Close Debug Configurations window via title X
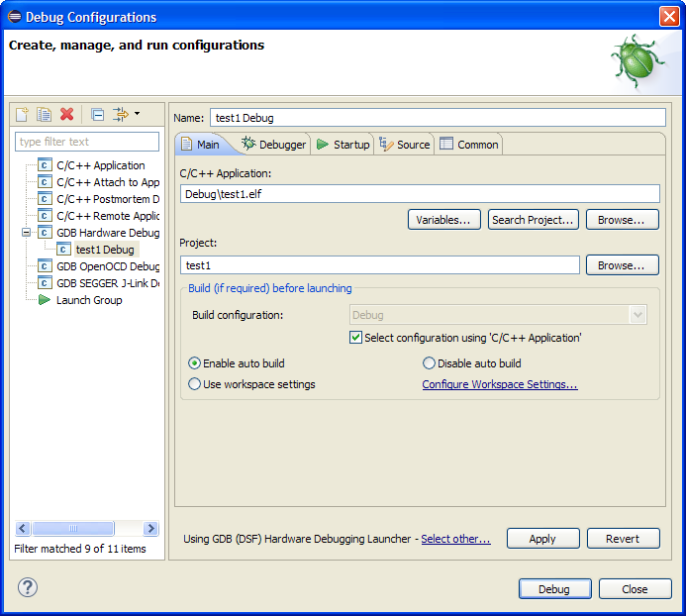Screen dimensions: 686x616 pyautogui.click(x=669, y=16)
